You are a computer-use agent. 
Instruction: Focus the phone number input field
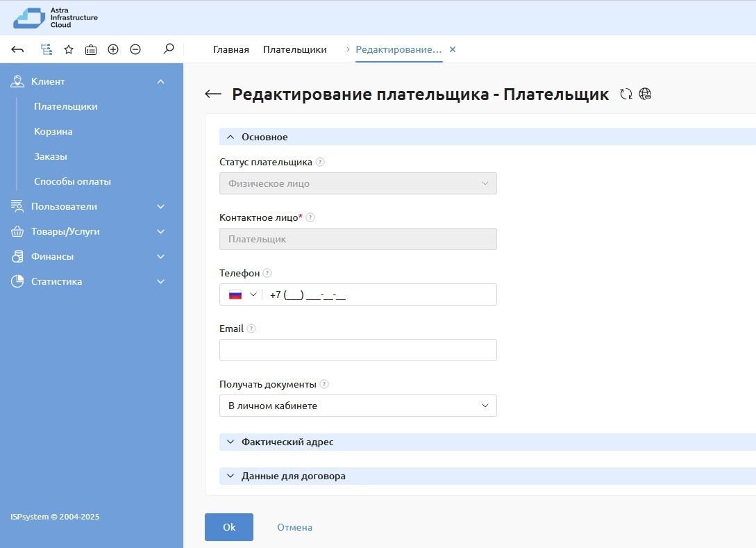pos(380,294)
